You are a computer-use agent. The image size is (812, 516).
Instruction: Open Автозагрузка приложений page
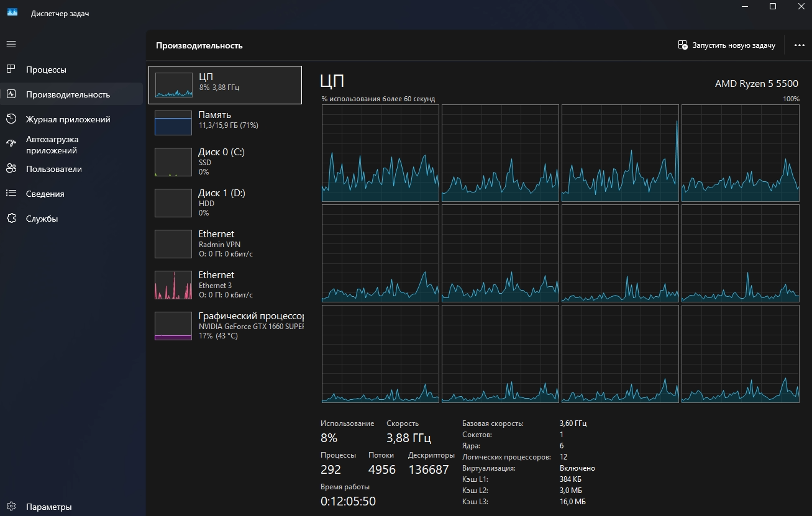tap(71, 145)
